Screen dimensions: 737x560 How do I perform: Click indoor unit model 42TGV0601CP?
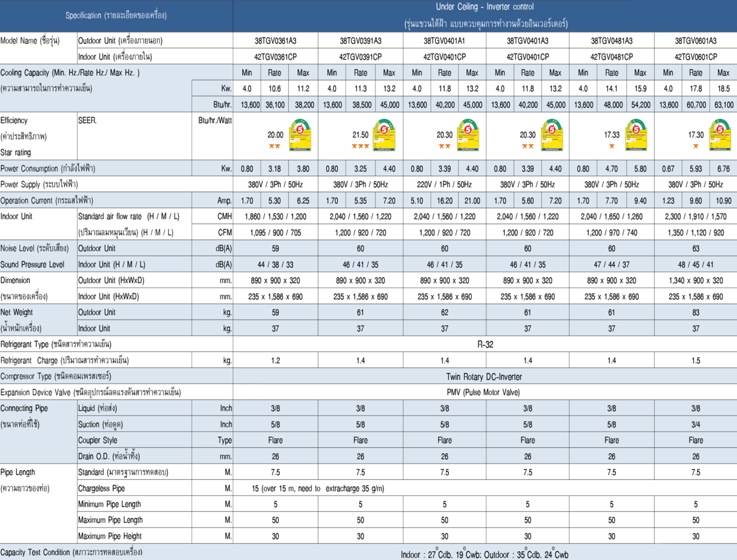pyautogui.click(x=696, y=57)
